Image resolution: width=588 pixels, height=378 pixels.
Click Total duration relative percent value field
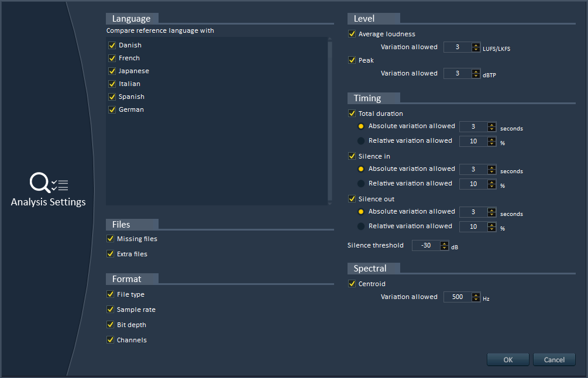pyautogui.click(x=473, y=142)
